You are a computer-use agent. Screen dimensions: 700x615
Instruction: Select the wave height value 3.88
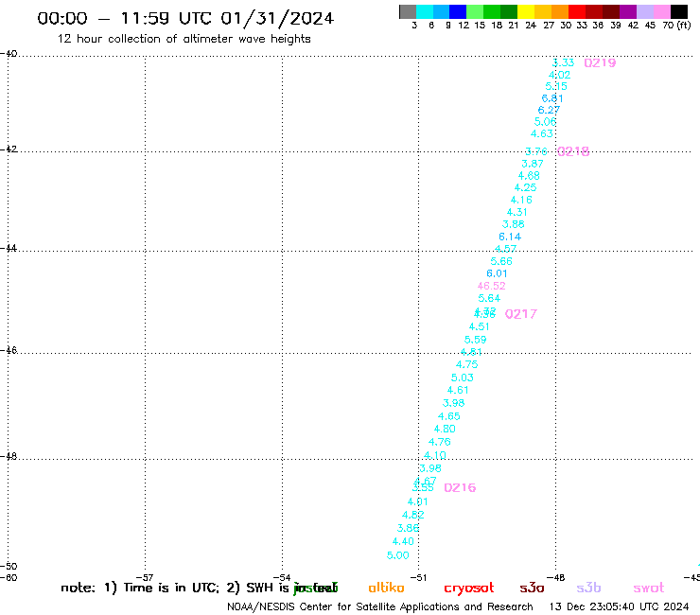tap(514, 224)
